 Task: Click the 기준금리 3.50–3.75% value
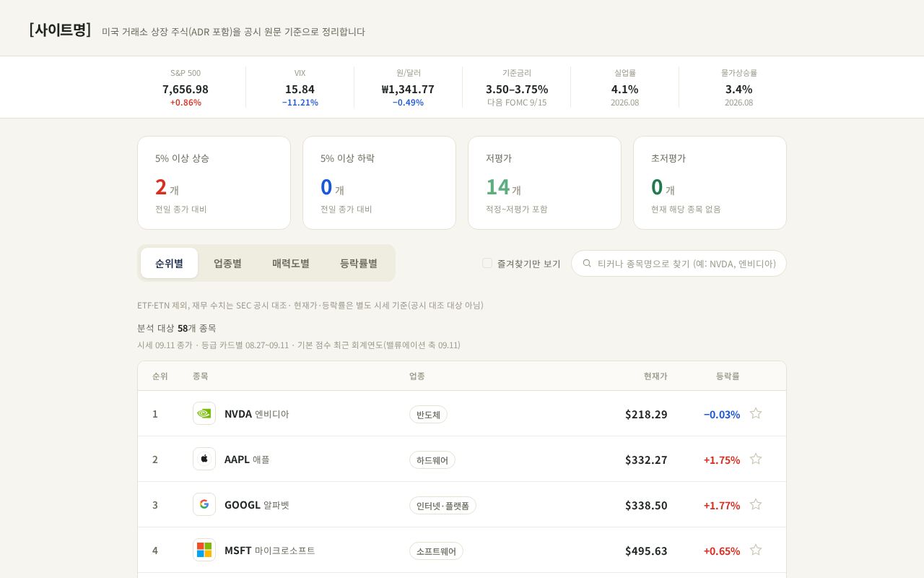click(x=517, y=89)
